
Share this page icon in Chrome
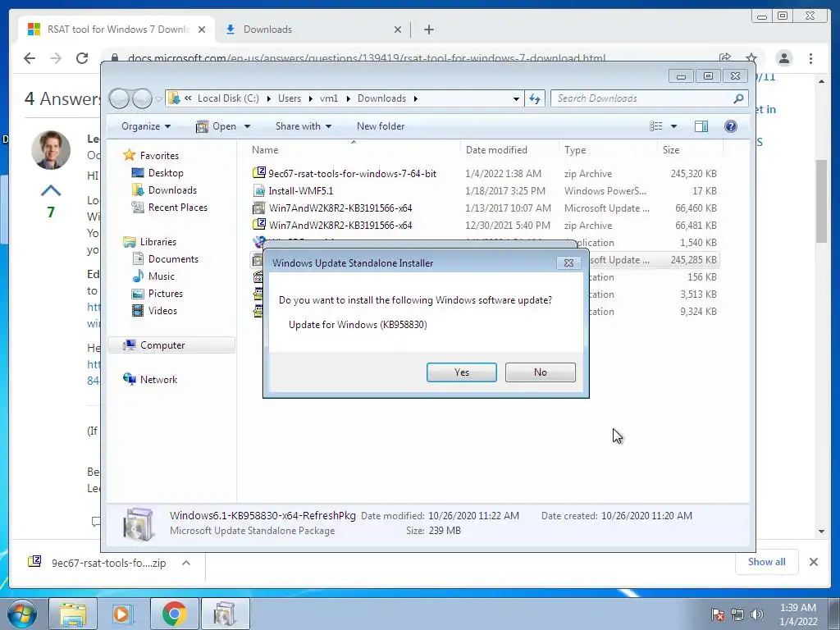pyautogui.click(x=725, y=58)
